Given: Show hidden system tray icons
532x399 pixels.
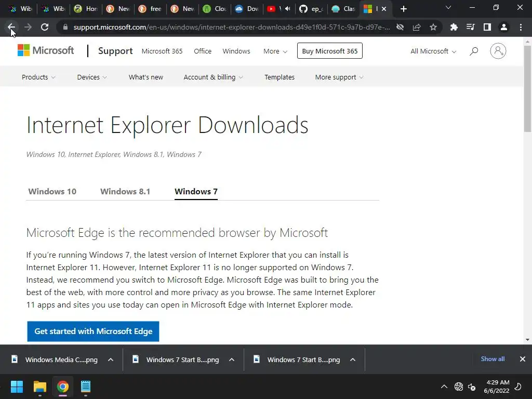Looking at the screenshot, I should tap(444, 387).
